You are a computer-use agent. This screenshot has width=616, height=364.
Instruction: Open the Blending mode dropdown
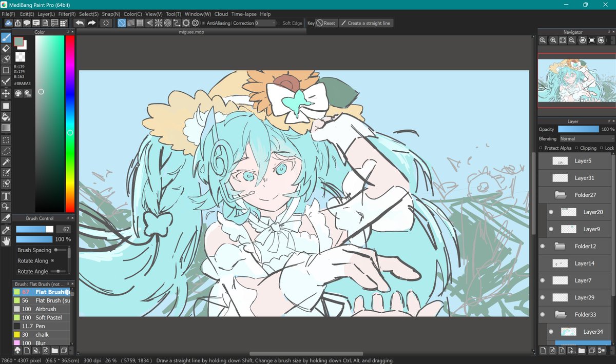[x=587, y=138]
